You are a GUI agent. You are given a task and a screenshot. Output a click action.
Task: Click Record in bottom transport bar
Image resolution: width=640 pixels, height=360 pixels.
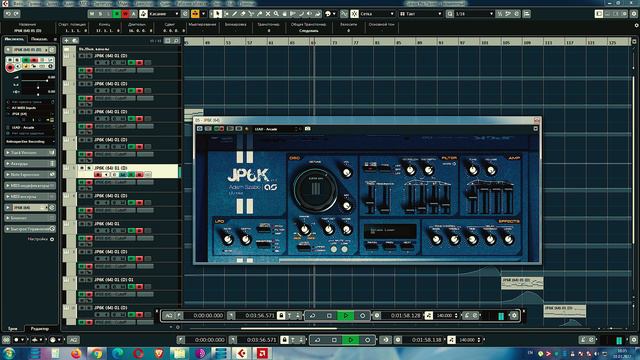coord(367,340)
